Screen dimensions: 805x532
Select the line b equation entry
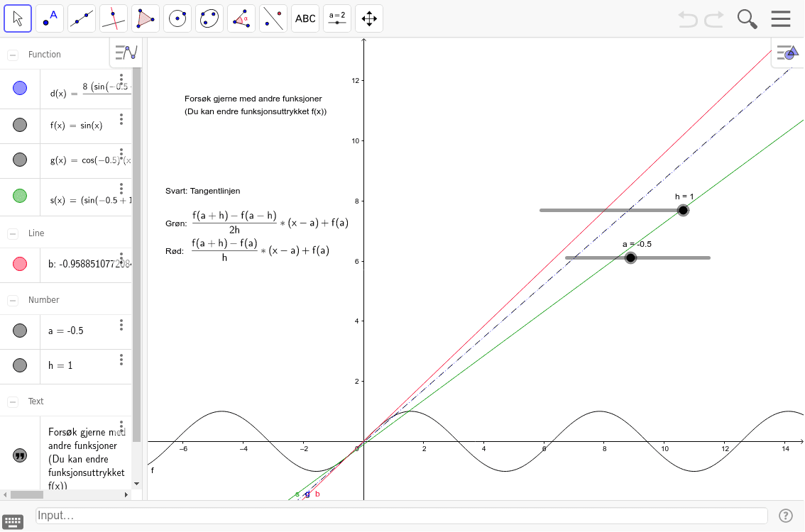pyautogui.click(x=89, y=264)
